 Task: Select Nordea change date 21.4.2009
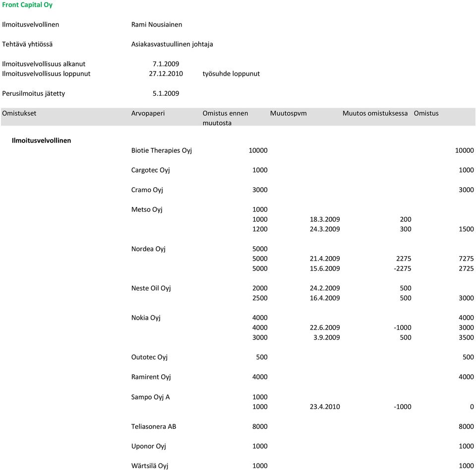point(325,259)
